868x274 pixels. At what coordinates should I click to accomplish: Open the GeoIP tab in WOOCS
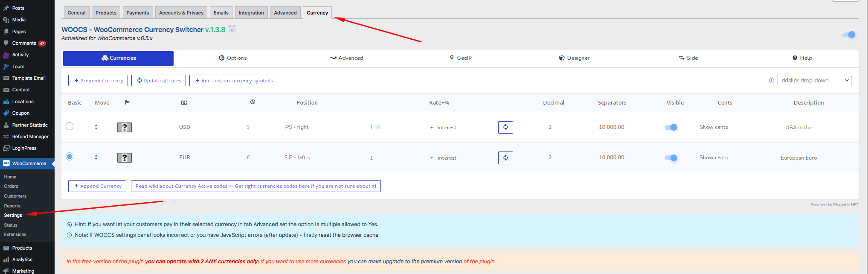tap(461, 58)
